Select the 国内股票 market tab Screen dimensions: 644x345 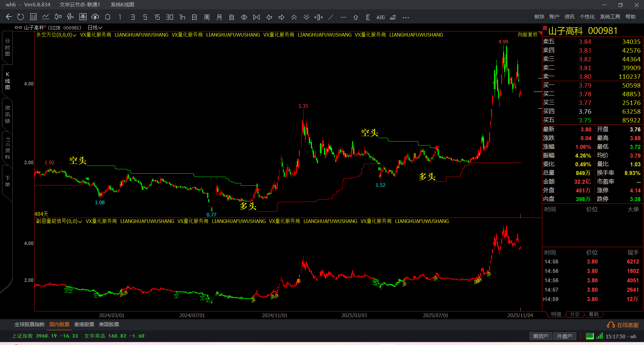tap(59, 325)
